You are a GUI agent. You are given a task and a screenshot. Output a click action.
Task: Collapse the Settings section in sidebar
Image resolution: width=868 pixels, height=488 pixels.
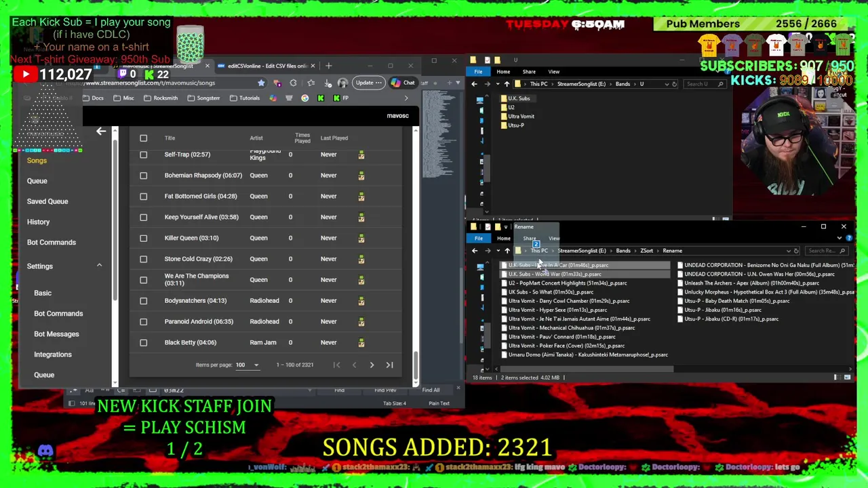99,266
